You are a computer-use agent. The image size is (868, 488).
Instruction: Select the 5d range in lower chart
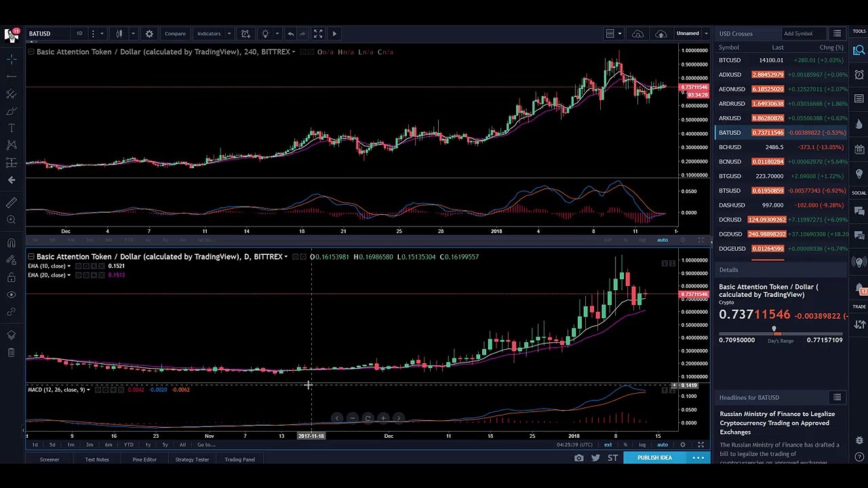(52, 445)
